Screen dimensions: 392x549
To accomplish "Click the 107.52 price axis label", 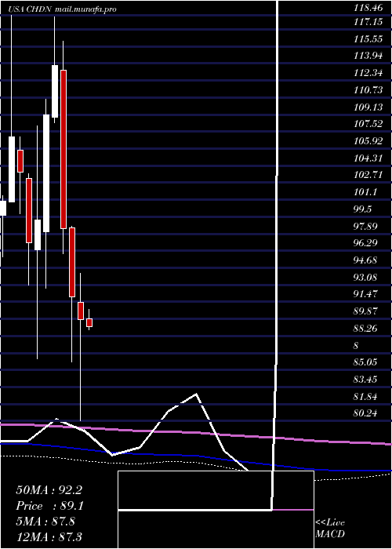I will 368,124.
